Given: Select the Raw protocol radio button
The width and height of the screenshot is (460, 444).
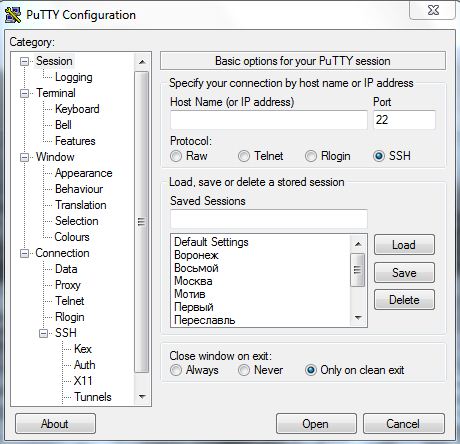Looking at the screenshot, I should click(176, 156).
